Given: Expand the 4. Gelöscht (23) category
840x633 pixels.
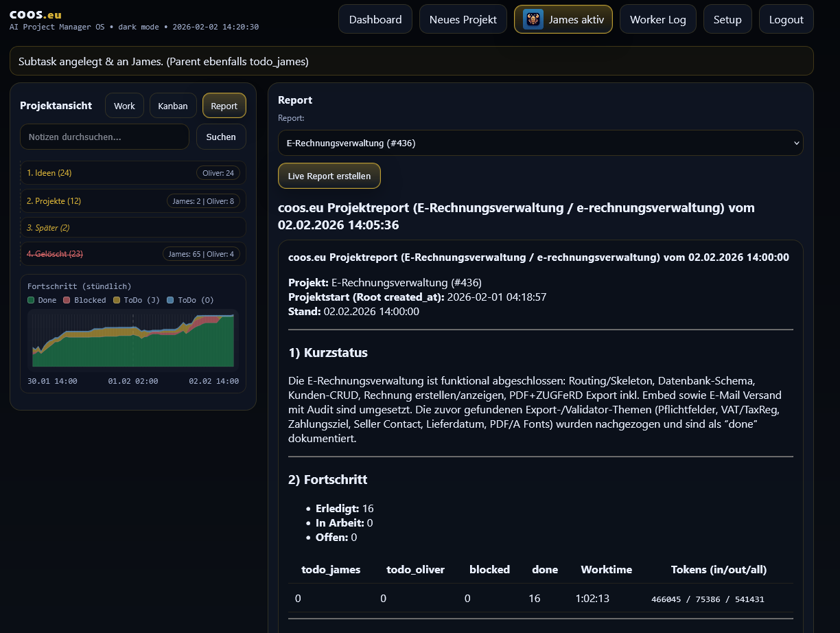Looking at the screenshot, I should click(x=55, y=254).
